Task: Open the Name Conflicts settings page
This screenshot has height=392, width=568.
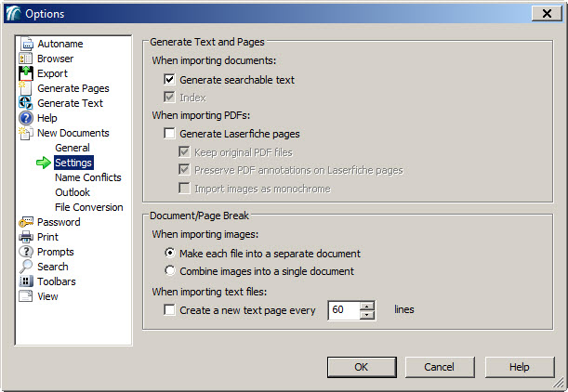Action: coord(87,177)
